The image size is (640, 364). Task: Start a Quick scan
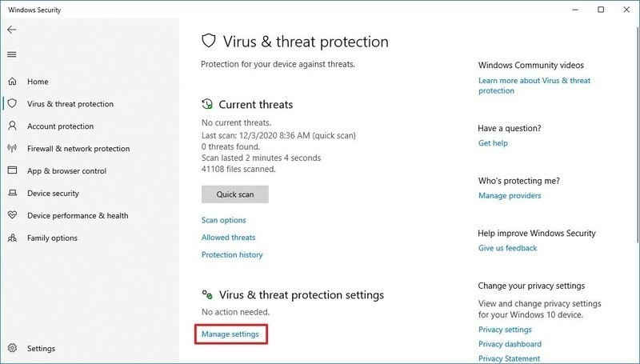(x=235, y=194)
